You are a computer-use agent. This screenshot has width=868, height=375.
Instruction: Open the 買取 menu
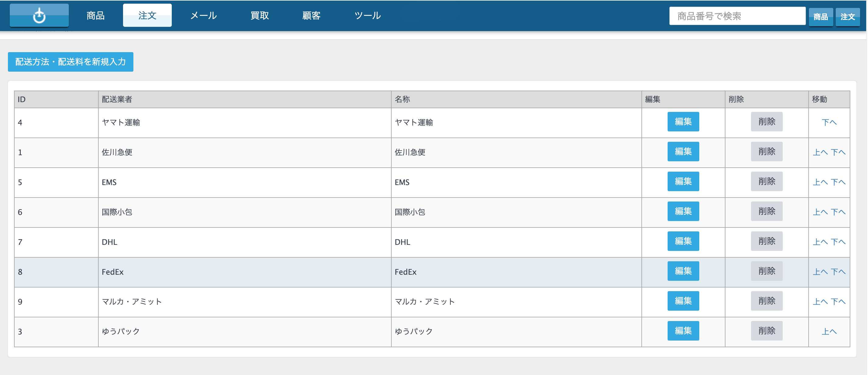(259, 16)
